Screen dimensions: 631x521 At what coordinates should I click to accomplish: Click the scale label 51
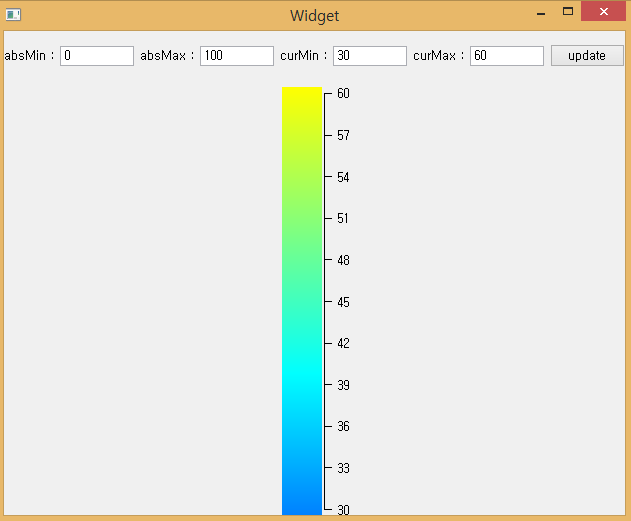(343, 218)
